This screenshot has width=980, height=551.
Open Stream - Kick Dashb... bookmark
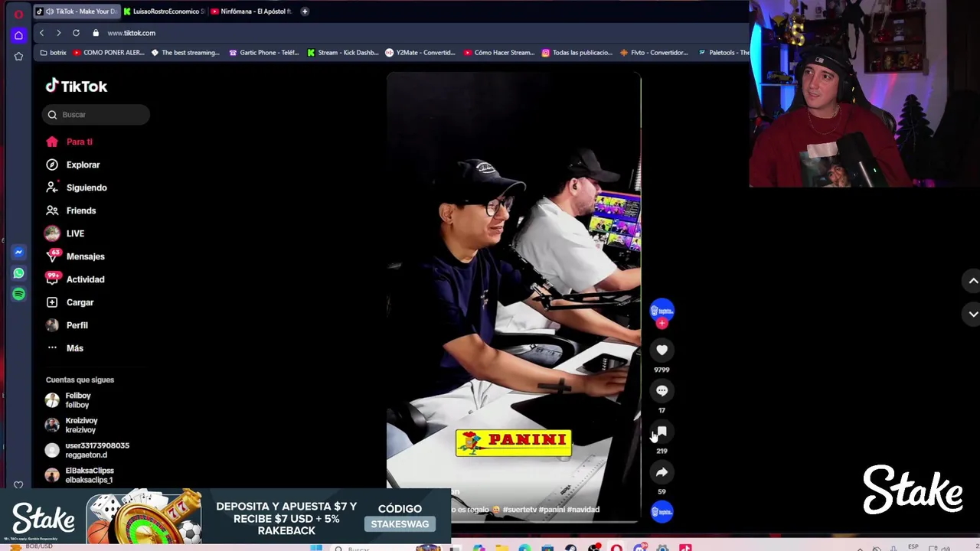pyautogui.click(x=343, y=53)
